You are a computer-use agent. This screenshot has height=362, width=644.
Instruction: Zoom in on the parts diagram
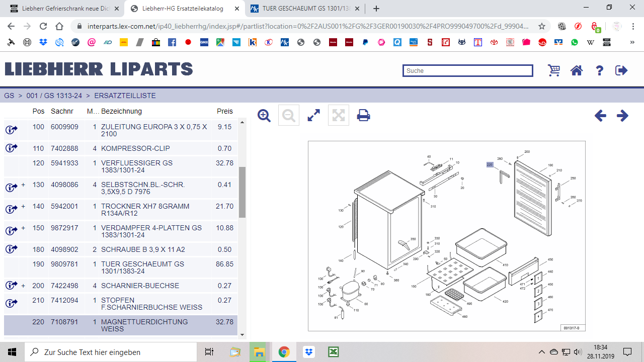click(264, 116)
